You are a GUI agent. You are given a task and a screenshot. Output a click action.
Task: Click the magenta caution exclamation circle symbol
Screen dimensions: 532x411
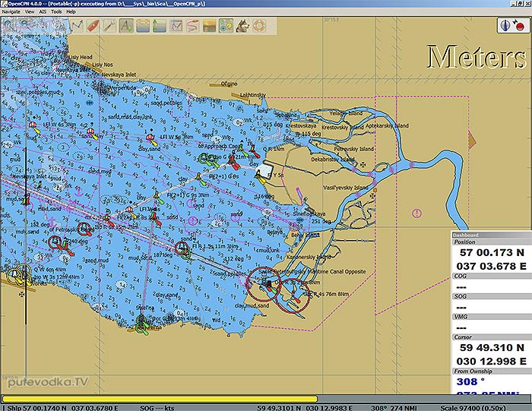[x=416, y=213]
